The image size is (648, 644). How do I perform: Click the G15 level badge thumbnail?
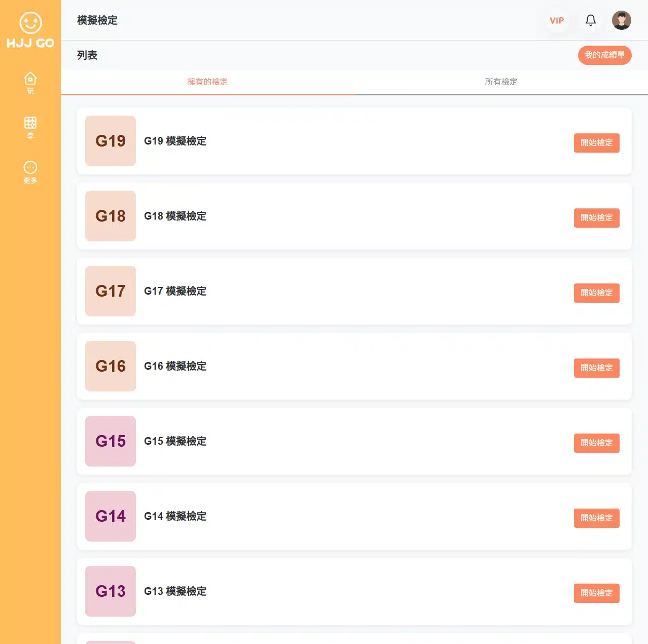tap(111, 441)
